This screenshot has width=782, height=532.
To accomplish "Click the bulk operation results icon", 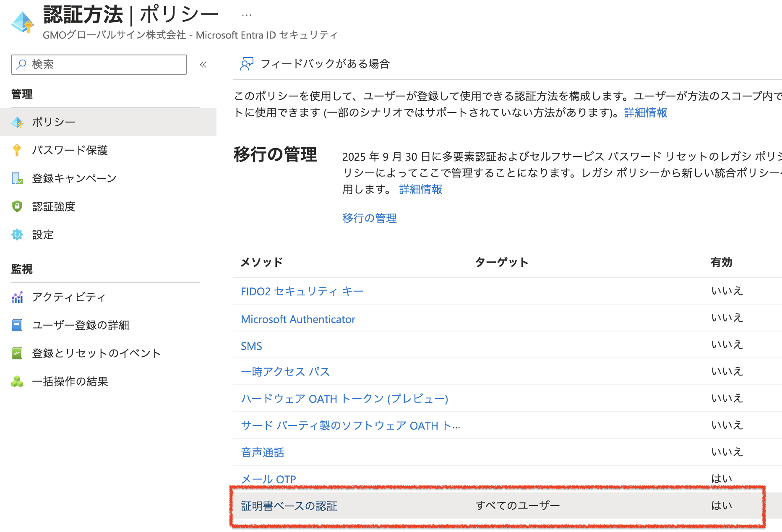I will tap(17, 381).
